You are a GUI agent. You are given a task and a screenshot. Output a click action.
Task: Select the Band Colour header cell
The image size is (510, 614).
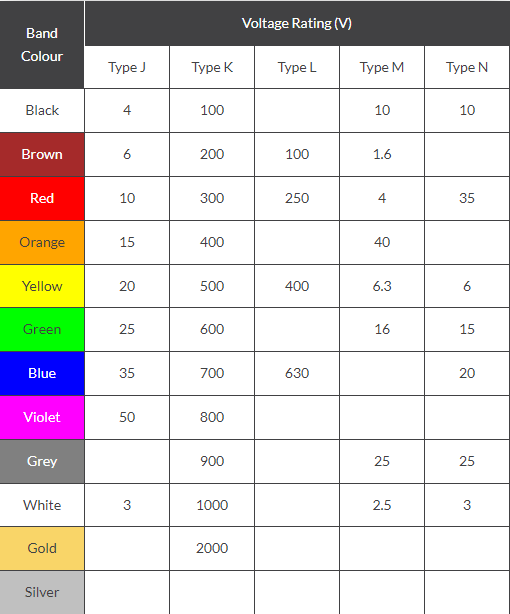[42, 44]
